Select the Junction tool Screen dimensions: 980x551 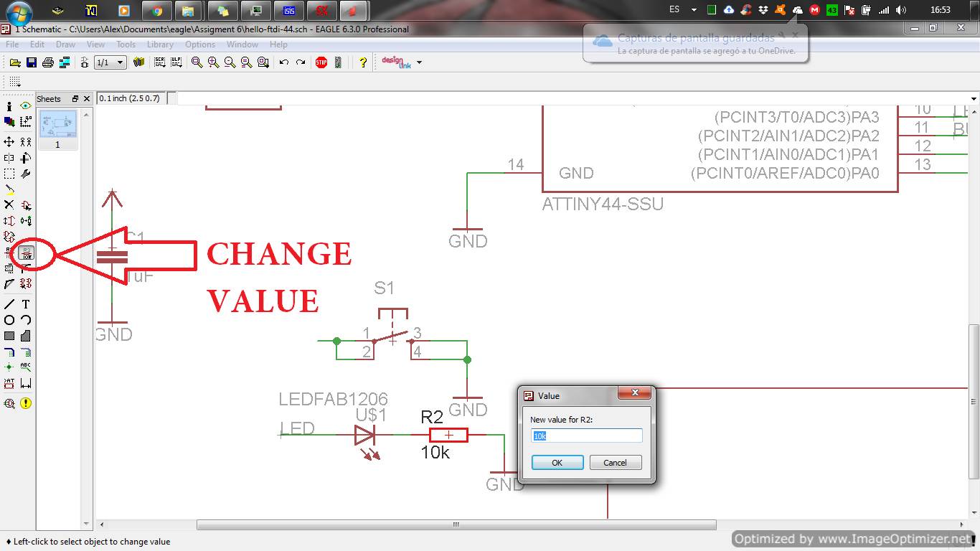pyautogui.click(x=9, y=367)
